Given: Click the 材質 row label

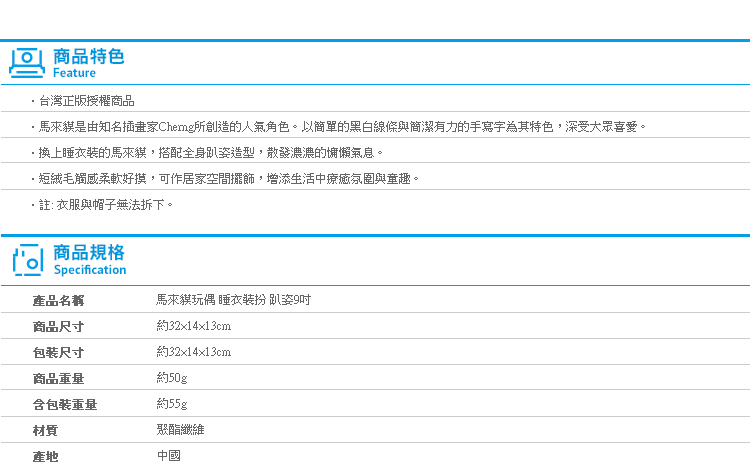Looking at the screenshot, I should coord(45,430).
